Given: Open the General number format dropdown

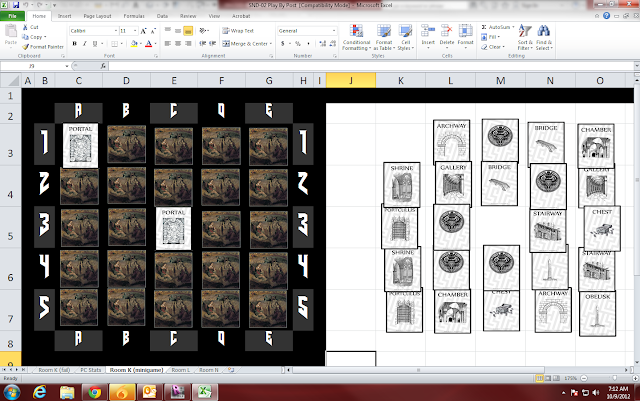Looking at the screenshot, I should point(334,31).
